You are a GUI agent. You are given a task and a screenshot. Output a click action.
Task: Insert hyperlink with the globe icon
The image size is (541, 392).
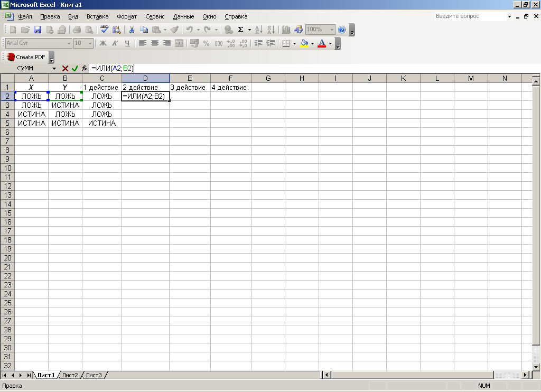tap(228, 30)
